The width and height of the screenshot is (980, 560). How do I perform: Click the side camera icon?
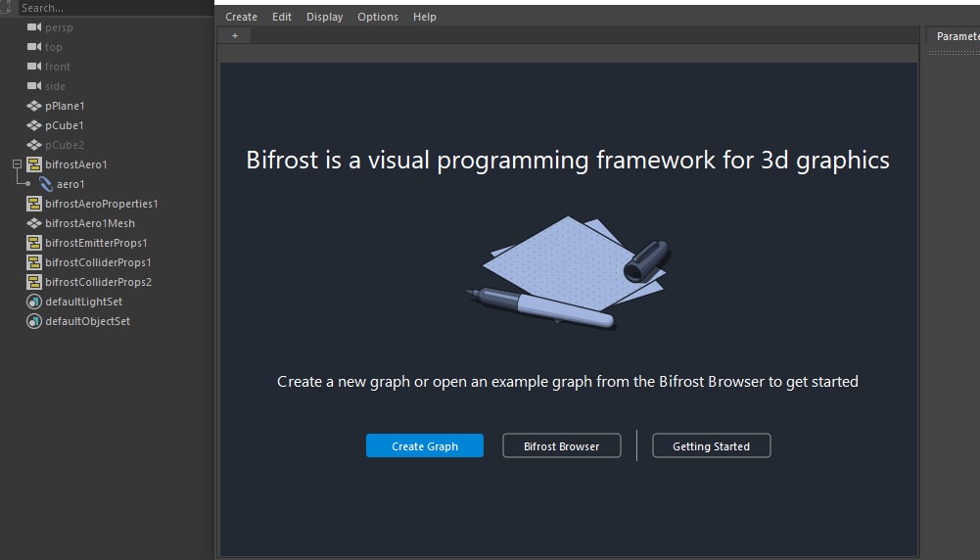(x=34, y=86)
